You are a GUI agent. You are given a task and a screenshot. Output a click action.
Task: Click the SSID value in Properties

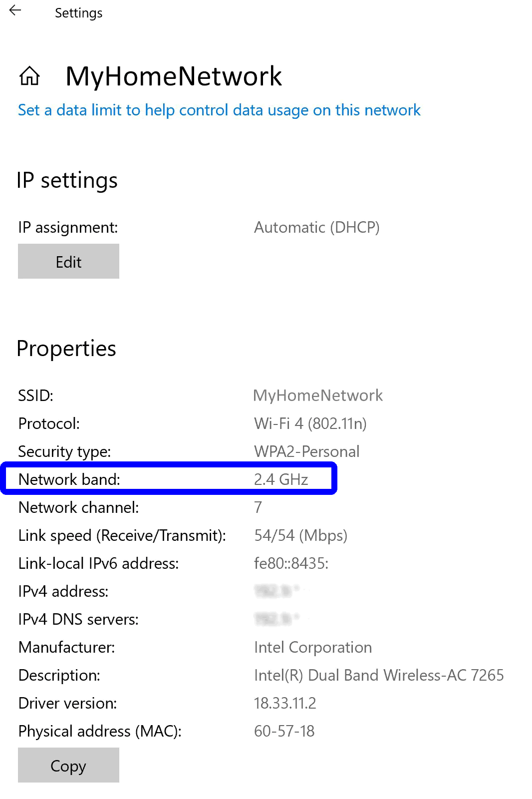[317, 396]
